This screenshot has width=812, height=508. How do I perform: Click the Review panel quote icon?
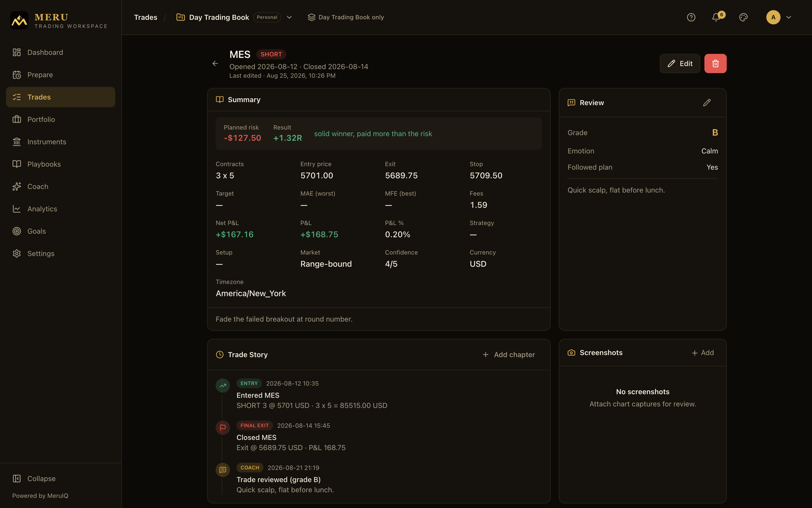(x=571, y=102)
